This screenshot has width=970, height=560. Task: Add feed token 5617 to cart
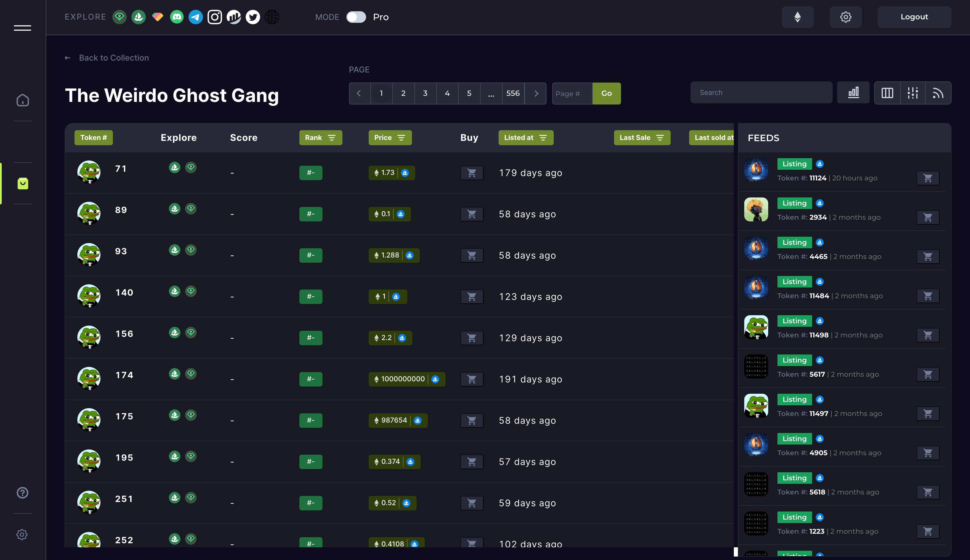(x=928, y=374)
